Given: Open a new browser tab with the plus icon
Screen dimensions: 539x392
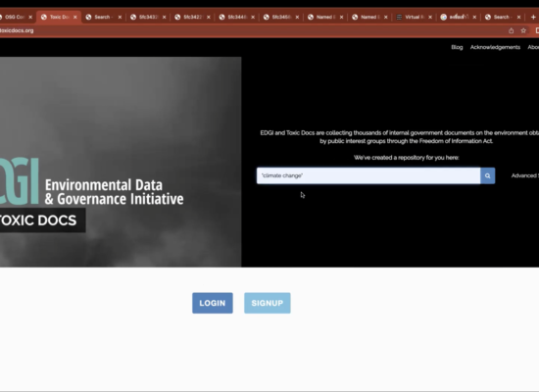Looking at the screenshot, I should [x=533, y=17].
